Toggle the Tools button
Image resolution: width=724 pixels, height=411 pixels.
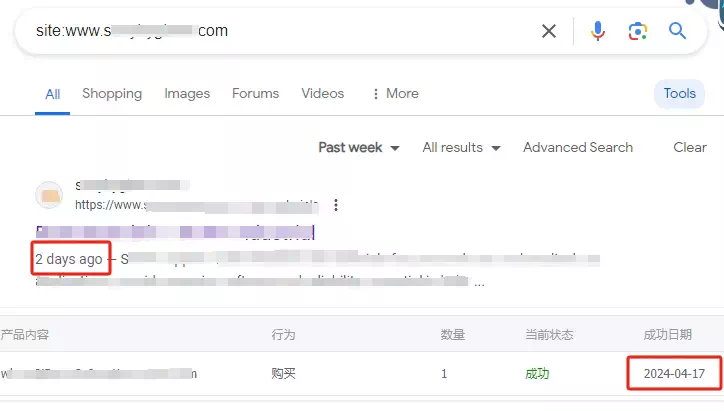pos(679,94)
